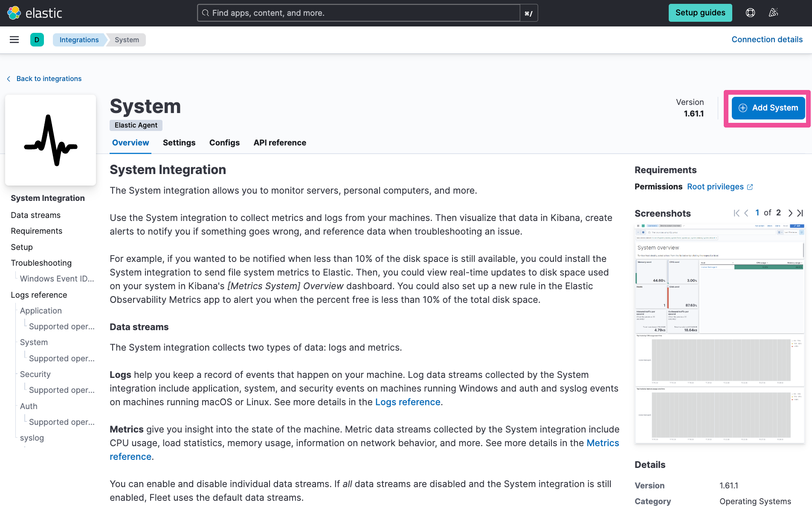Switch to the Configs tab
Viewport: 812px width, 511px height.
[x=224, y=142]
